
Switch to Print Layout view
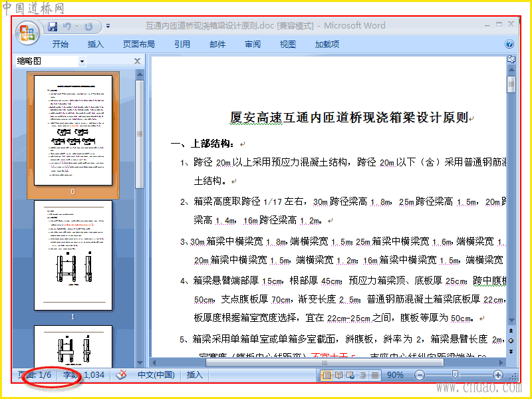point(327,375)
